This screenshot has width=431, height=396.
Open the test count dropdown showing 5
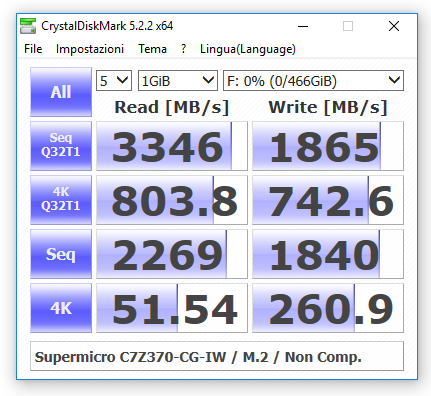point(114,81)
